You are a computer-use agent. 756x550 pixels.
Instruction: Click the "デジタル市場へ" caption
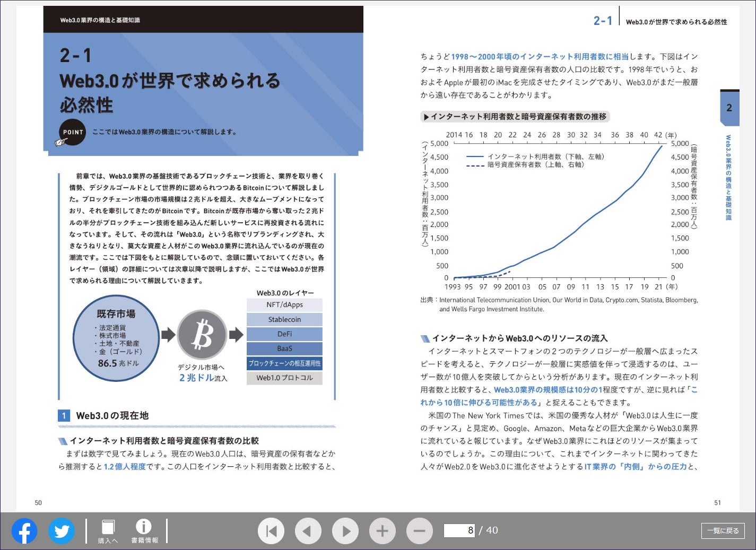pos(201,367)
